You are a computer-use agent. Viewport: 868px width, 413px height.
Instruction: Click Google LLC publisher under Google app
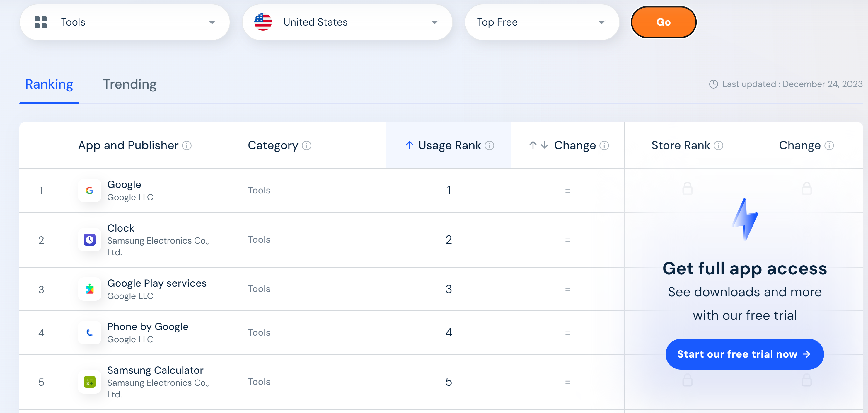point(130,197)
